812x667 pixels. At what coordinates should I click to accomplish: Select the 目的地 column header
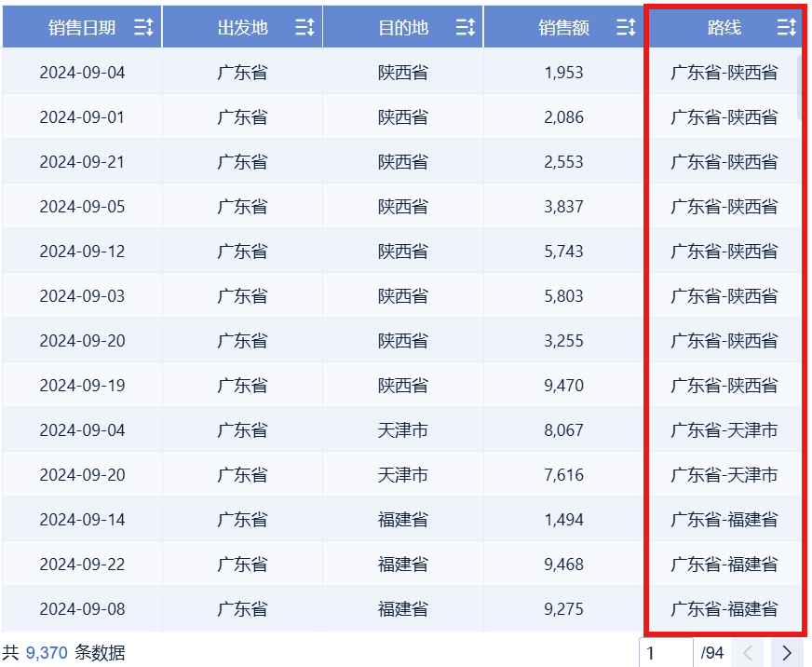click(403, 27)
